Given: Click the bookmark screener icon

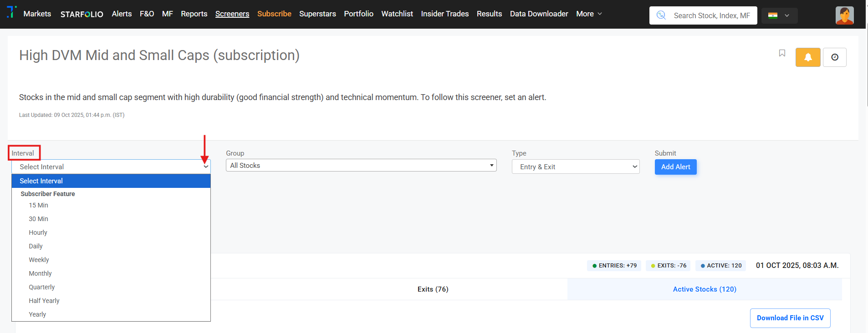Looking at the screenshot, I should pyautogui.click(x=782, y=53).
